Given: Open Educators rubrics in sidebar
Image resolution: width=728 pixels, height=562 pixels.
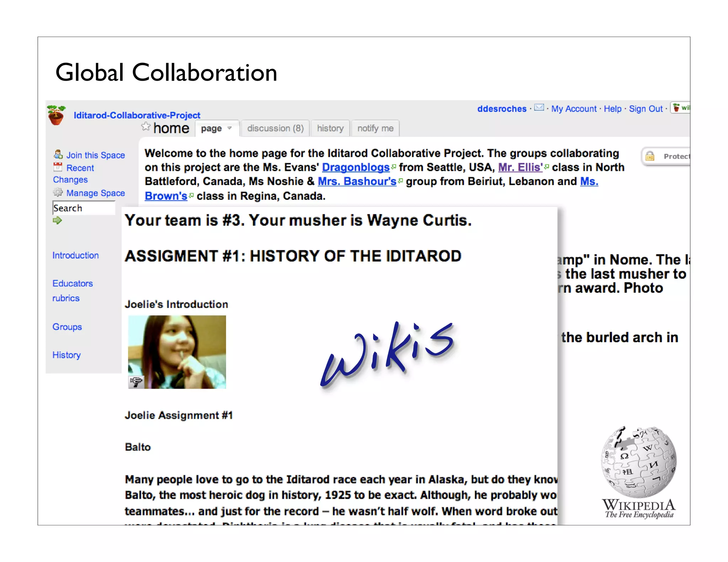Looking at the screenshot, I should [x=73, y=283].
